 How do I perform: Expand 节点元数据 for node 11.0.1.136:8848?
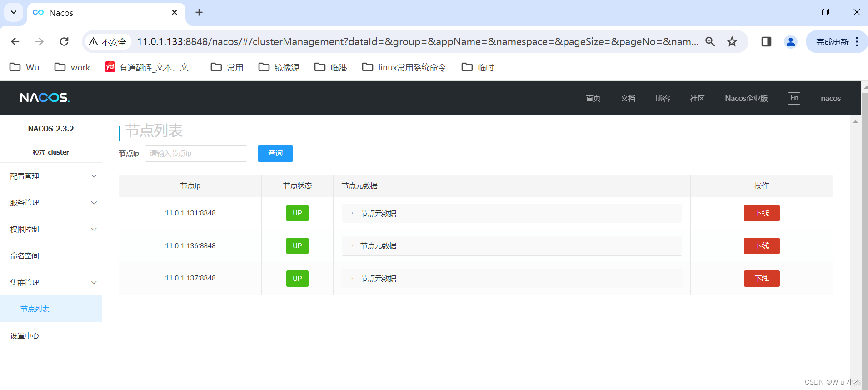point(512,246)
